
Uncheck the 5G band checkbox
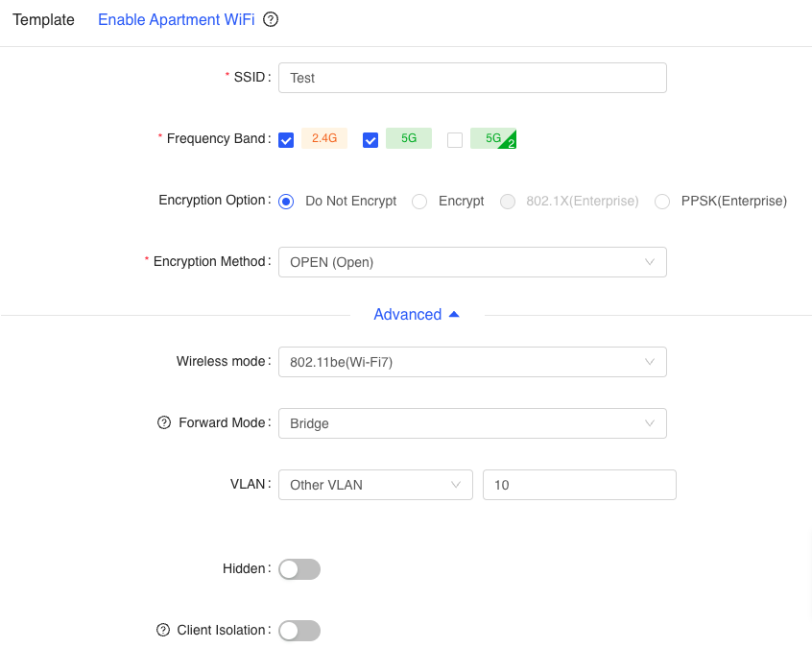370,140
